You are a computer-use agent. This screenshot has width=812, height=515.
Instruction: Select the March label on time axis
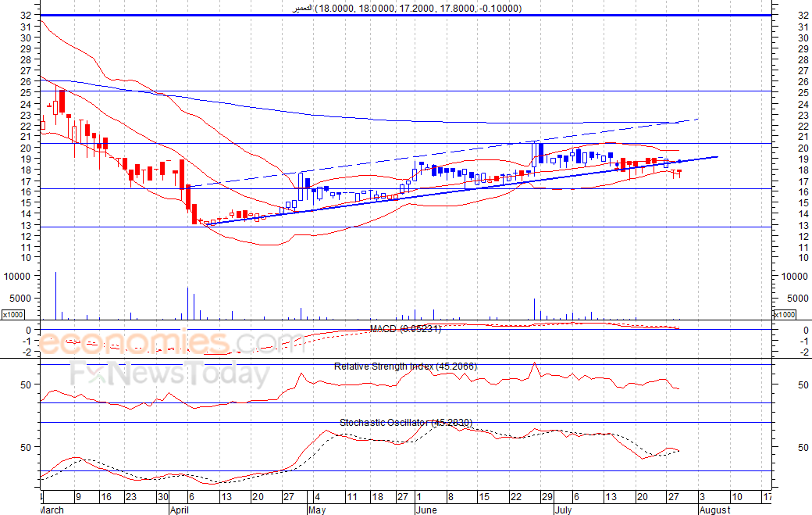52,510
